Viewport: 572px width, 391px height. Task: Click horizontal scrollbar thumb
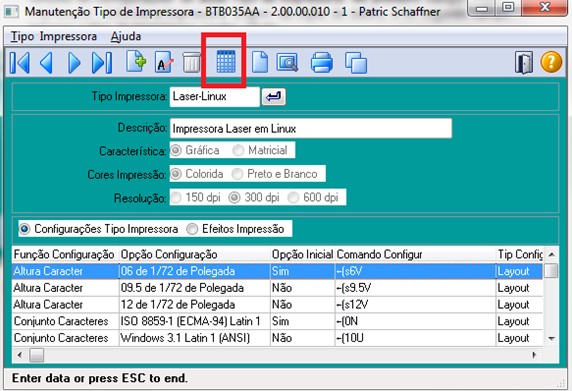(x=36, y=355)
